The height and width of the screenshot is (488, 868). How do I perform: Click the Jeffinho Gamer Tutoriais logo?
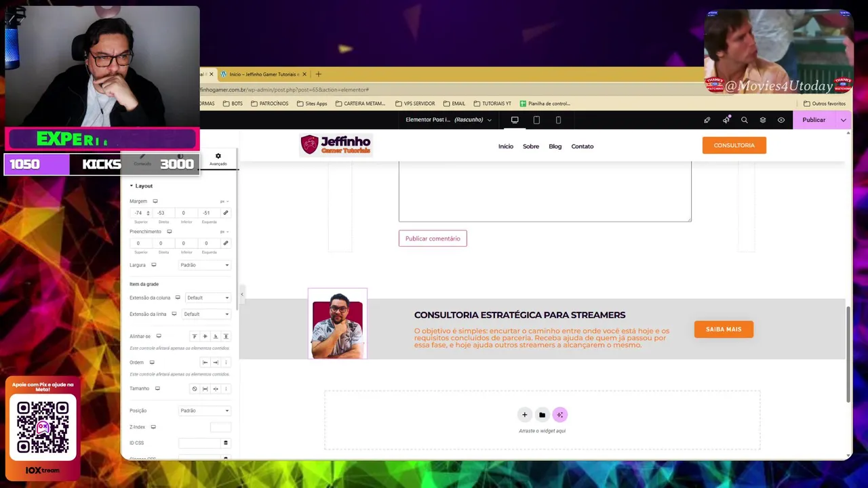(x=336, y=145)
